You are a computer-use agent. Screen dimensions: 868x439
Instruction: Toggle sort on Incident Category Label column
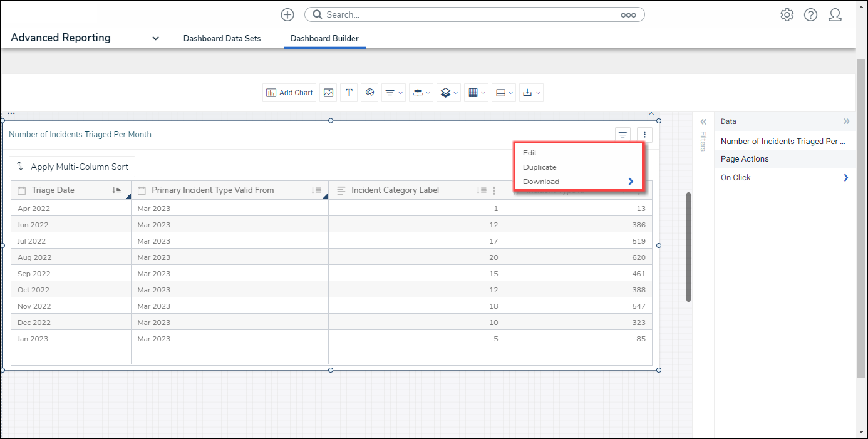(x=481, y=190)
